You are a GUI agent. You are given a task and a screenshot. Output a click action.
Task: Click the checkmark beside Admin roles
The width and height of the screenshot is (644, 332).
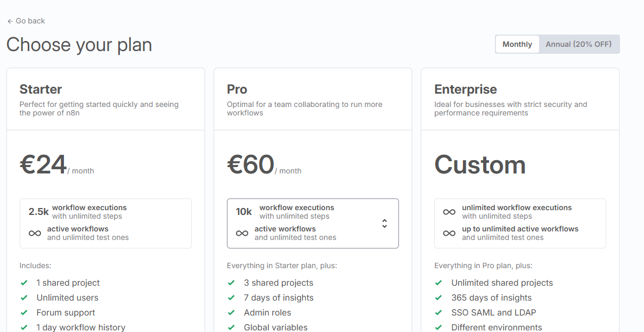231,313
